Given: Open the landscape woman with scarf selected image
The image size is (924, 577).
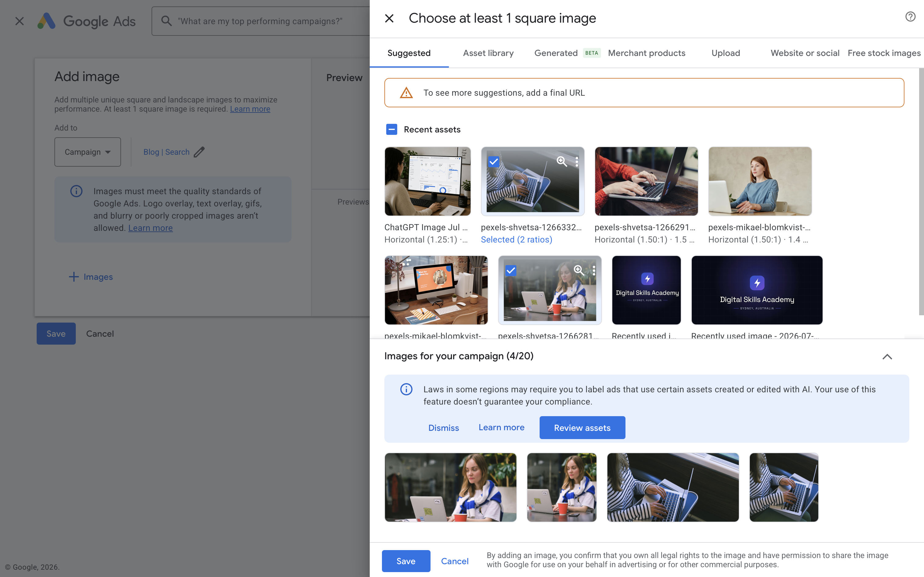Looking at the screenshot, I should (x=450, y=487).
